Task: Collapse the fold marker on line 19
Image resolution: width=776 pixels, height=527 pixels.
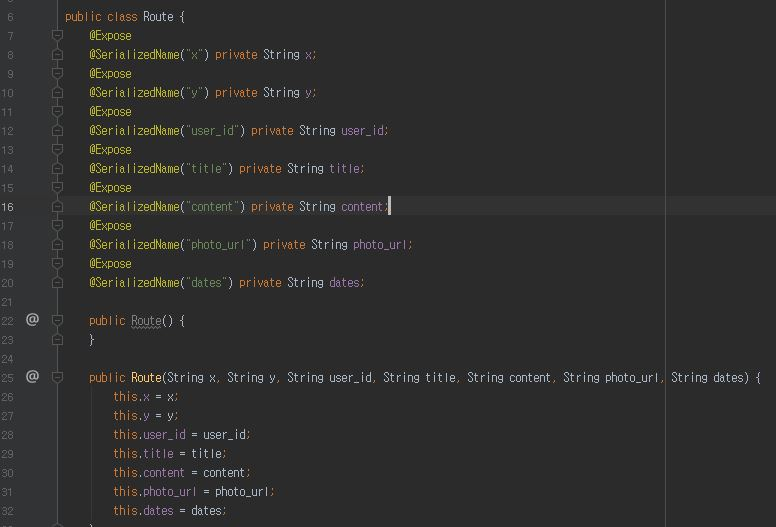Action: (57, 264)
